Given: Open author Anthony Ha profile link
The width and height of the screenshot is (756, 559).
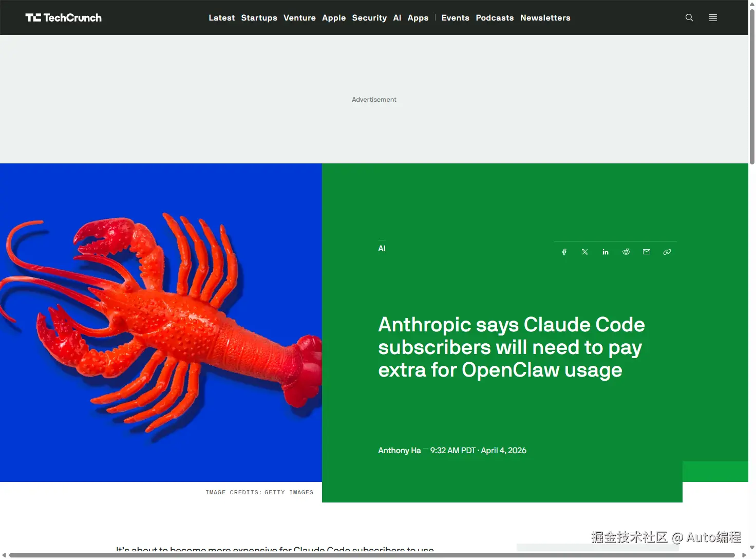Looking at the screenshot, I should (399, 450).
